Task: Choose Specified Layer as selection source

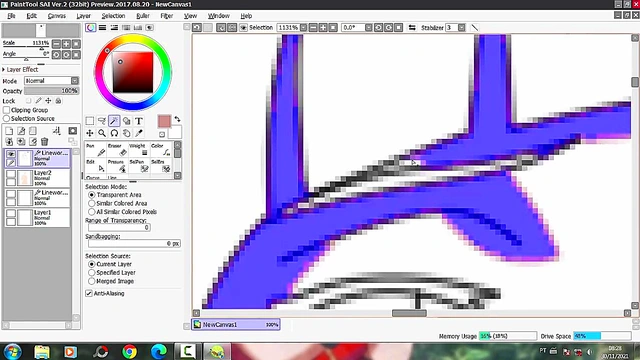Action: (x=92, y=273)
